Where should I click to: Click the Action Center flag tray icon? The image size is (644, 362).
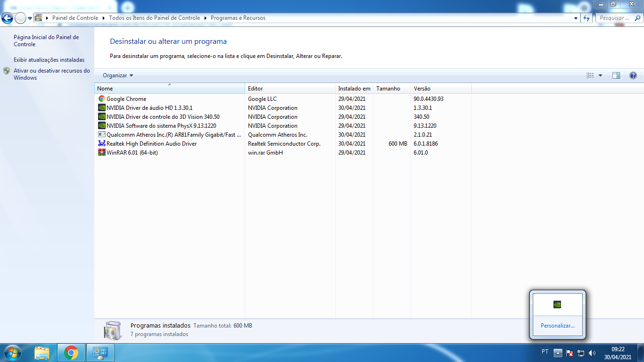pyautogui.click(x=570, y=353)
